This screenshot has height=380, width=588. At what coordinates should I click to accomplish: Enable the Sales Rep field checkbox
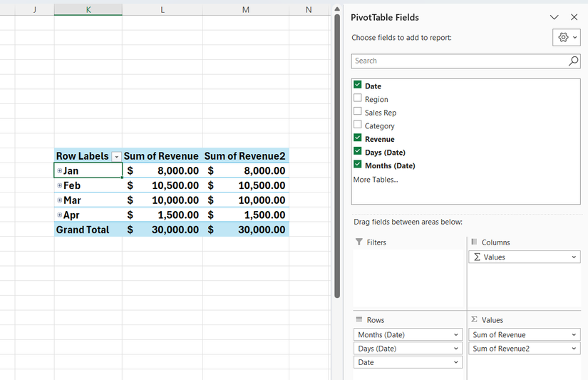(358, 112)
